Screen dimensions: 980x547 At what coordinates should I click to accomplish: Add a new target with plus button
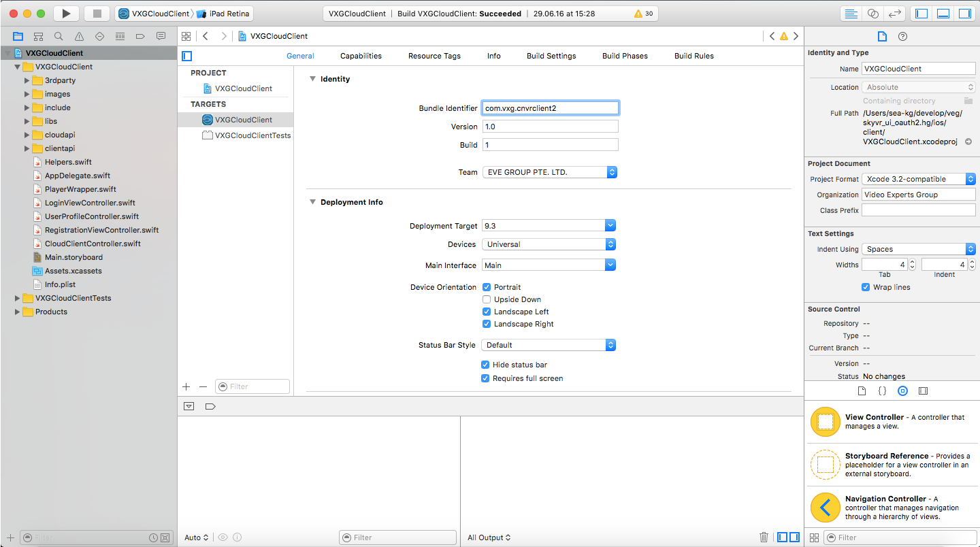coord(186,386)
